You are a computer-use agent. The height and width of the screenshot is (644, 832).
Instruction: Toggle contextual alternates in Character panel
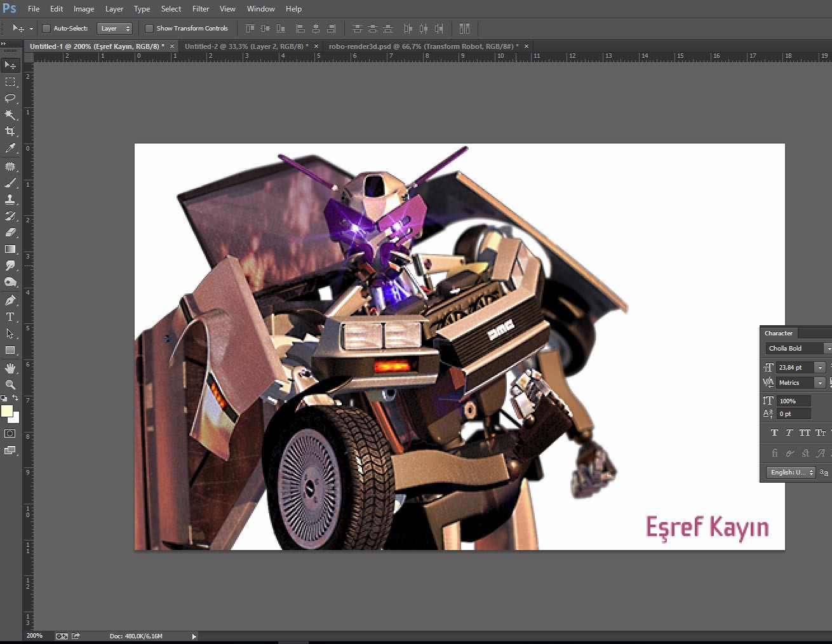point(789,453)
